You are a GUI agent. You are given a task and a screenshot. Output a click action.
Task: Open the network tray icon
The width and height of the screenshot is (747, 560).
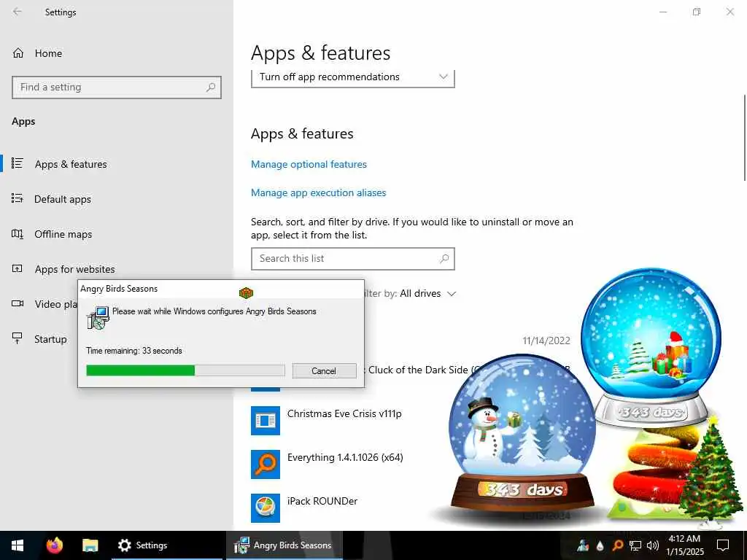[635, 545]
